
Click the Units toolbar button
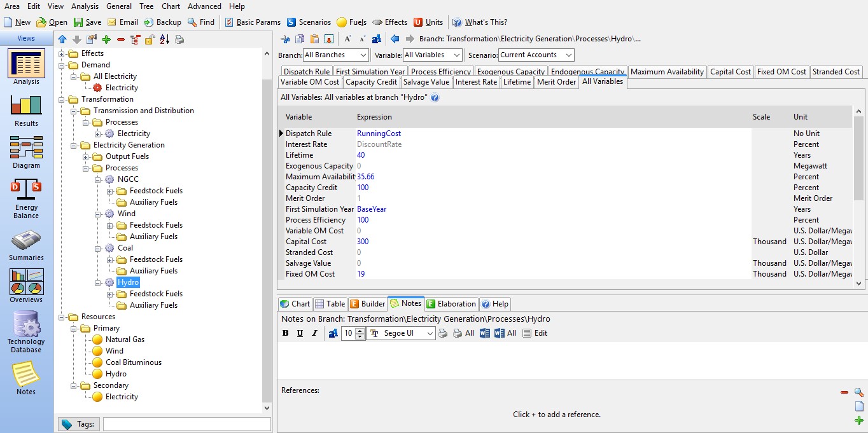point(428,22)
